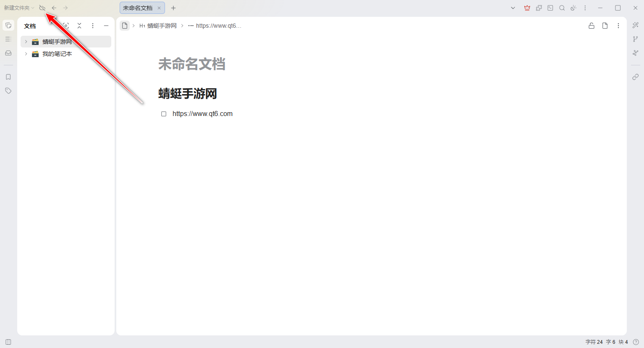Open the file tree dock icon

[x=8, y=26]
